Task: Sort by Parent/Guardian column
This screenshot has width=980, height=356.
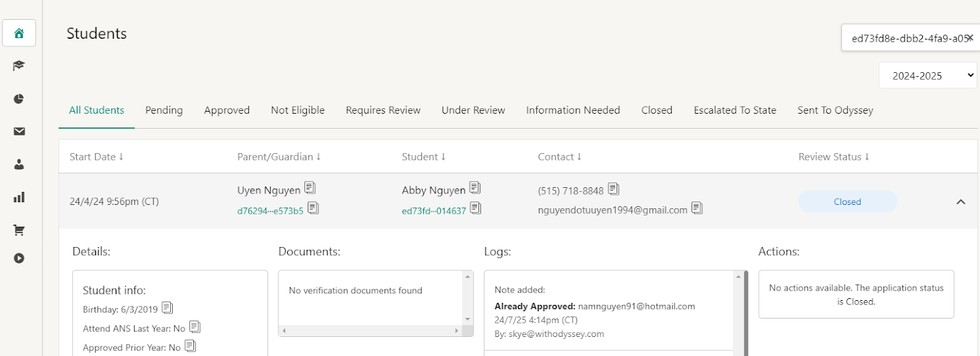Action: tap(279, 157)
